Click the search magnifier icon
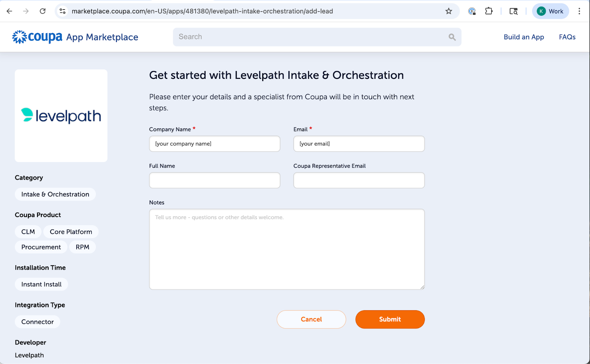 coord(452,37)
